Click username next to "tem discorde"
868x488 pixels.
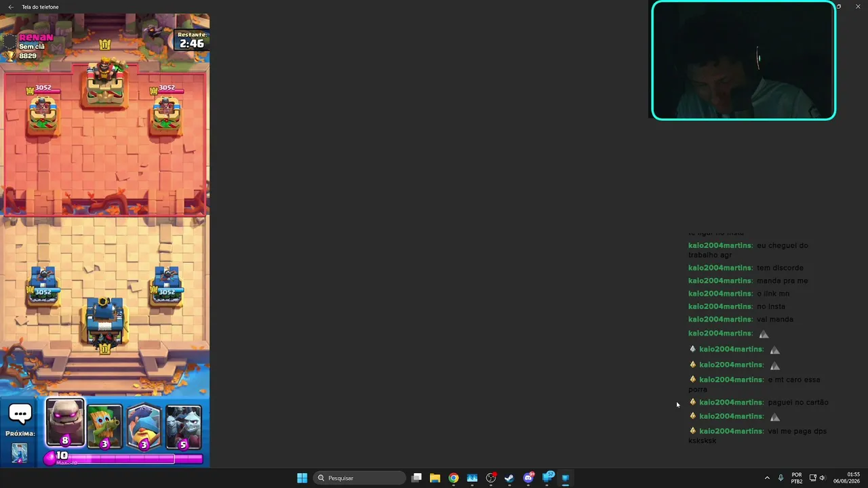[x=720, y=268]
